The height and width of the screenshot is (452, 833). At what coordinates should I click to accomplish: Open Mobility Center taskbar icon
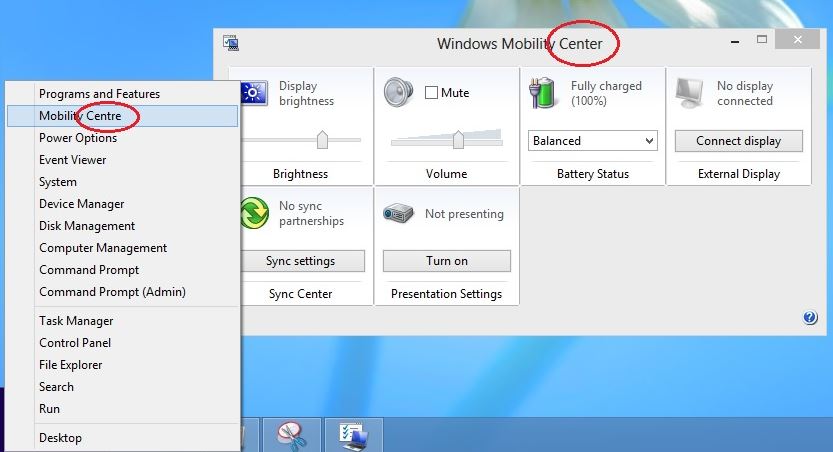tap(353, 435)
